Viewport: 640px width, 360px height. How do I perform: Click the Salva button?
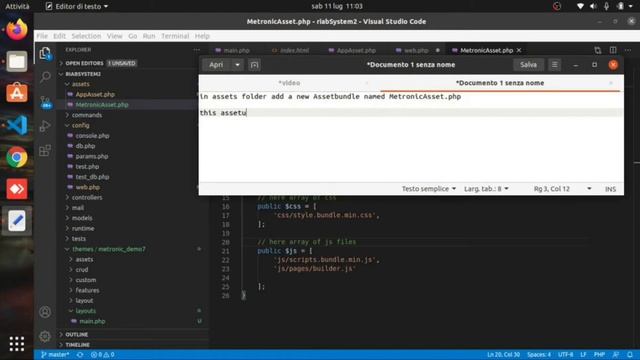528,64
